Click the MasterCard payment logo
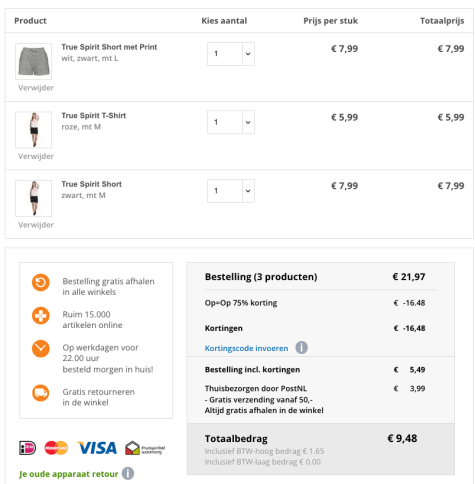475x484 pixels. coord(56,448)
